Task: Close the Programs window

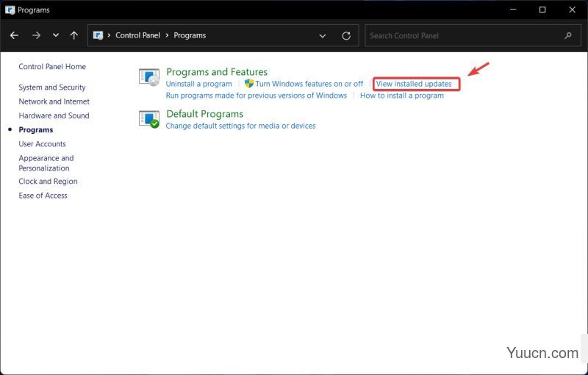Action: (572, 10)
